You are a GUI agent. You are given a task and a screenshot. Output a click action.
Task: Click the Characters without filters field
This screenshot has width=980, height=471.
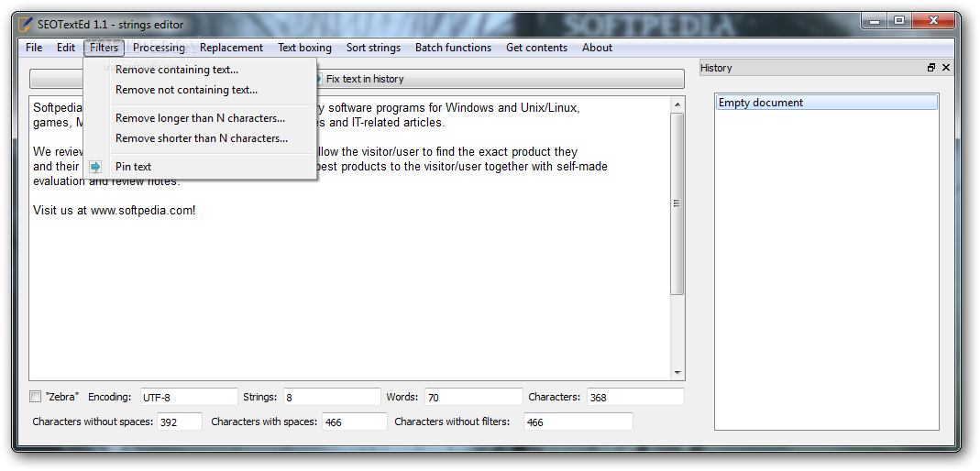tap(578, 422)
